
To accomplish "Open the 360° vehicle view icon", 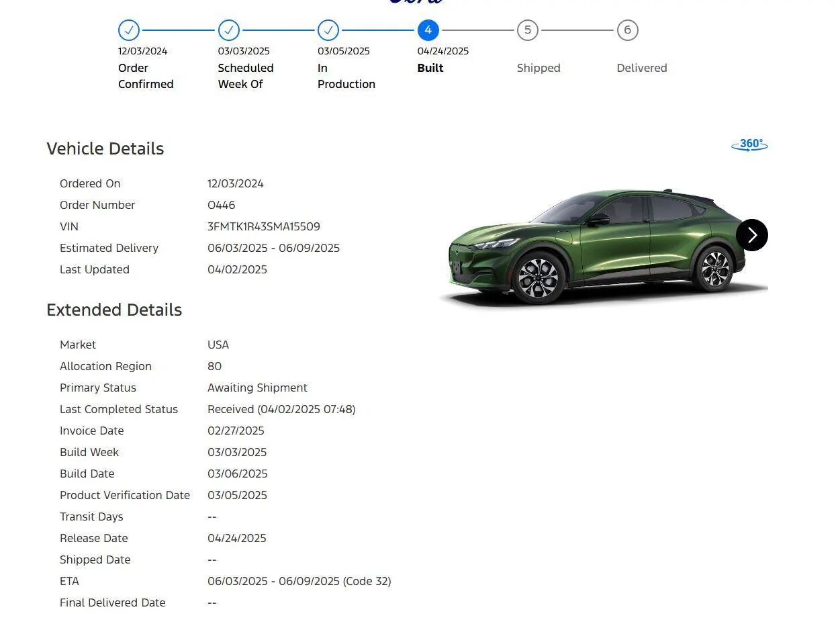I will (x=749, y=144).
